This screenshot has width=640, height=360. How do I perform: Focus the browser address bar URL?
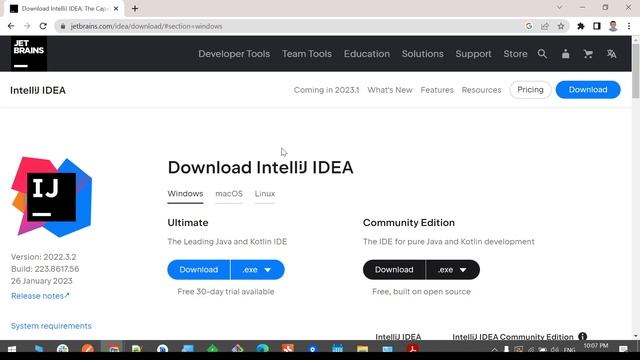pos(147,26)
